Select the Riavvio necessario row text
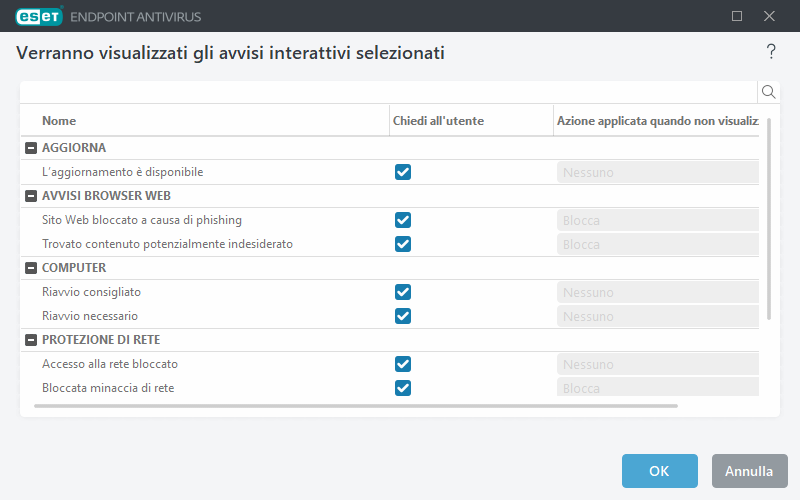Image resolution: width=800 pixels, height=500 pixels. coord(90,316)
